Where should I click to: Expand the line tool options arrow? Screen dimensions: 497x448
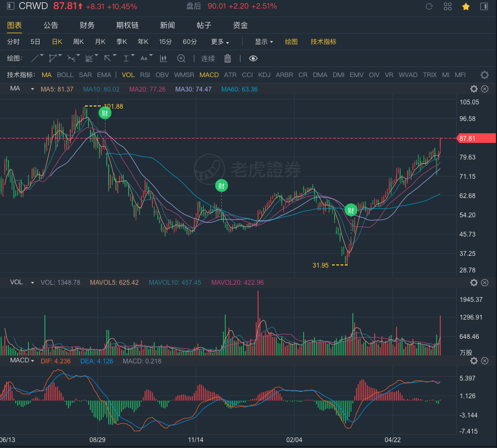point(42,56)
